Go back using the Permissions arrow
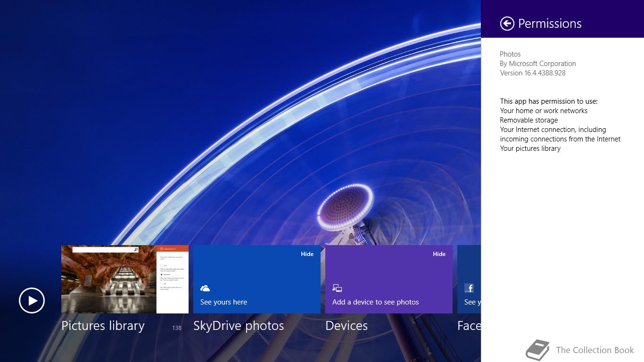644x362 pixels. pos(507,24)
